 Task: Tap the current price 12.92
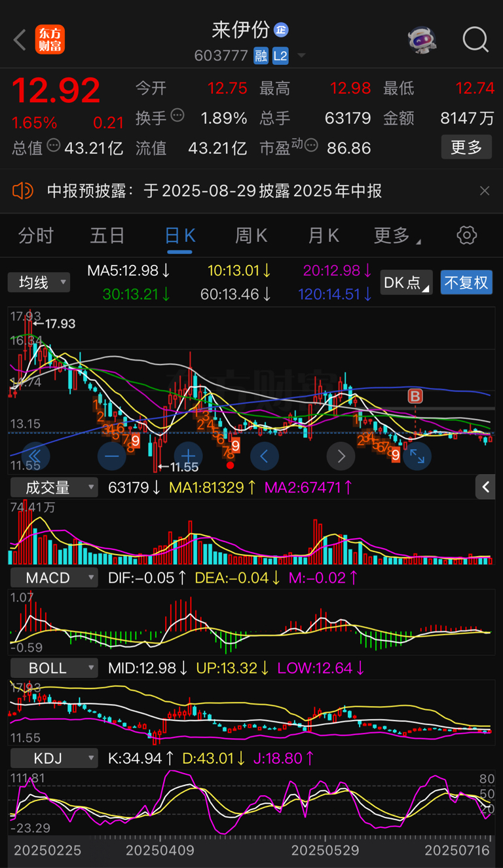tap(56, 90)
